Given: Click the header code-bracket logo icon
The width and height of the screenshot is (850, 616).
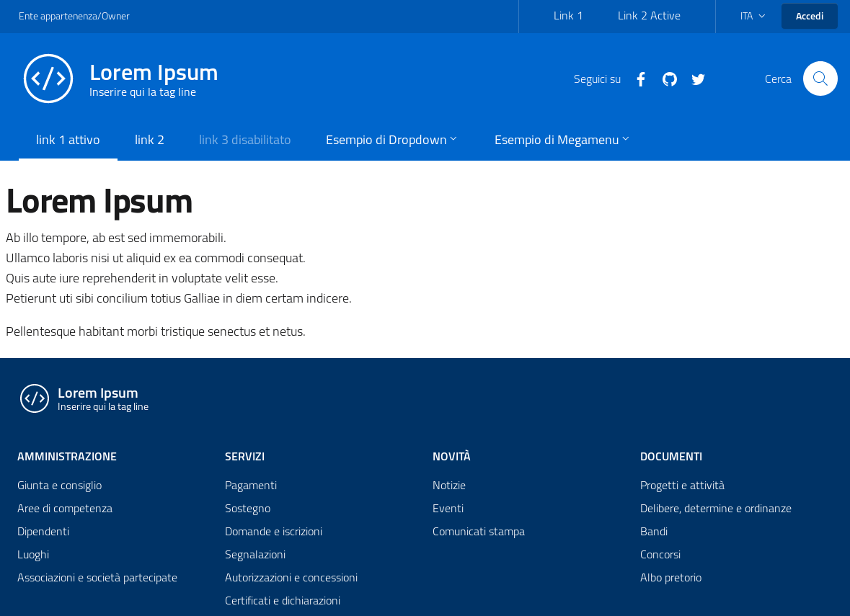Looking at the screenshot, I should 48,79.
